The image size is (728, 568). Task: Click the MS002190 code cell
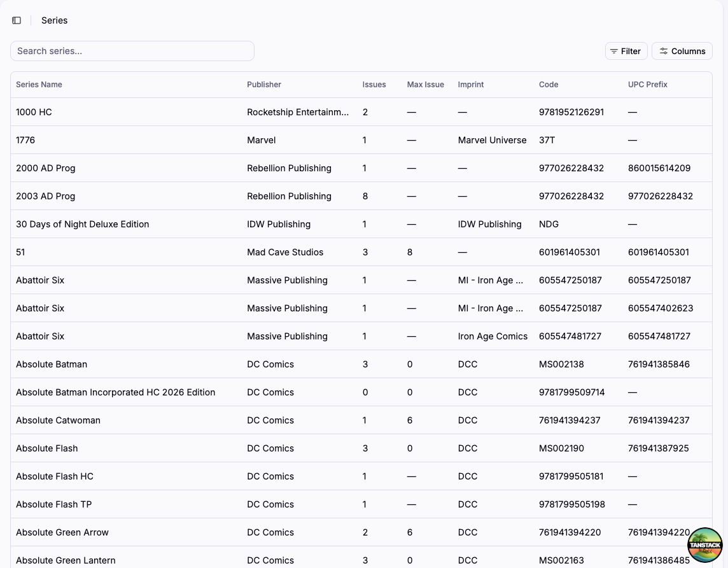tap(561, 448)
